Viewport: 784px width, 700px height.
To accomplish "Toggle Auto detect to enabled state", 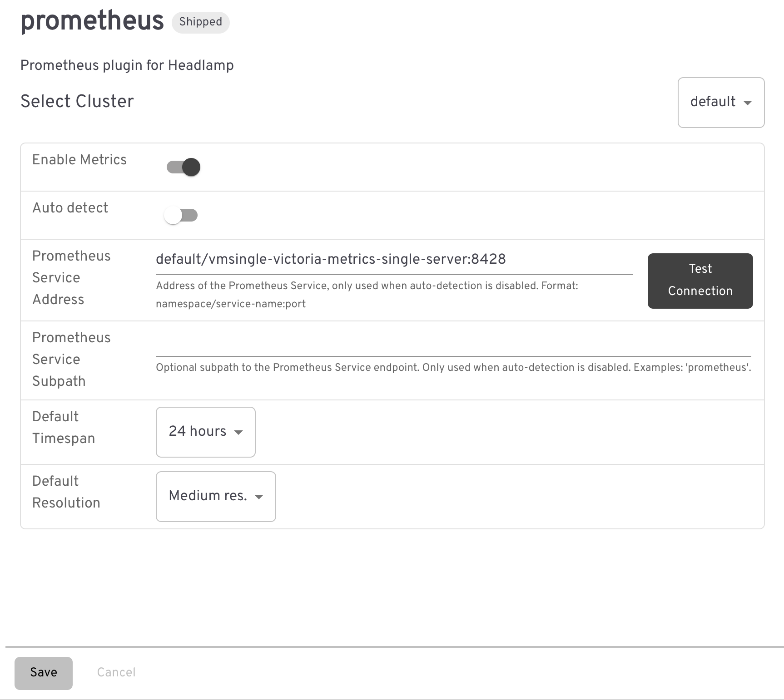I will pyautogui.click(x=180, y=215).
